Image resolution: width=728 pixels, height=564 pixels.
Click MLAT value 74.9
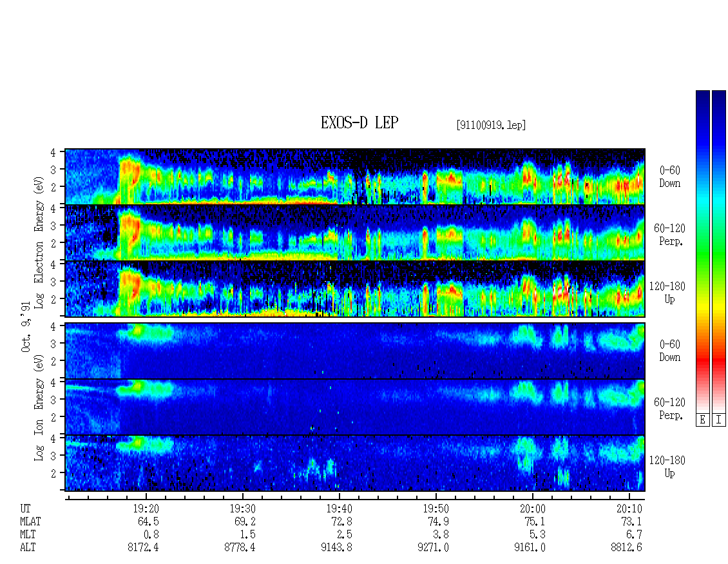tap(438, 521)
